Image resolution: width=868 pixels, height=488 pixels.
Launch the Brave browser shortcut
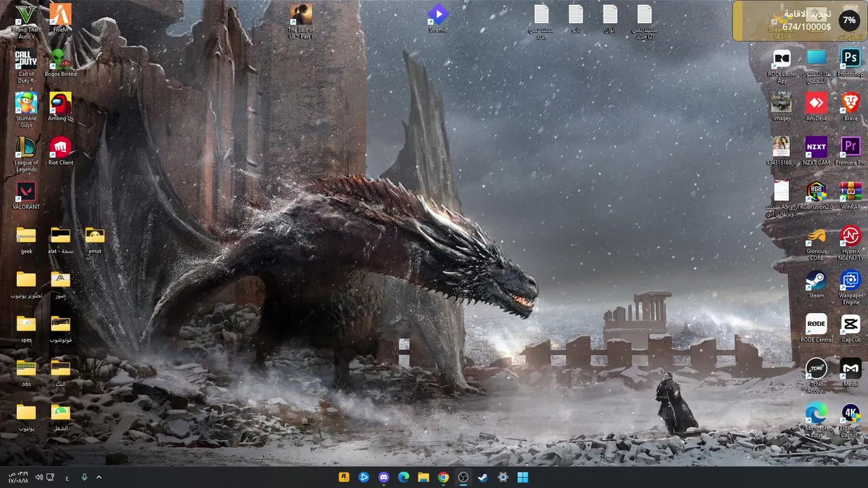point(850,106)
